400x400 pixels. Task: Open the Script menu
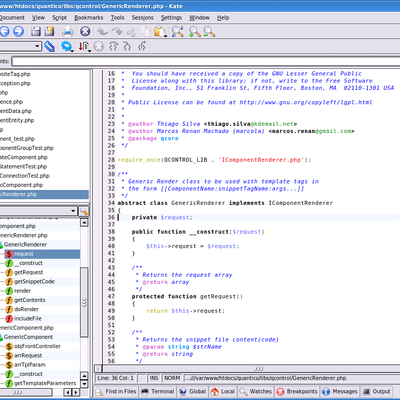[59, 18]
